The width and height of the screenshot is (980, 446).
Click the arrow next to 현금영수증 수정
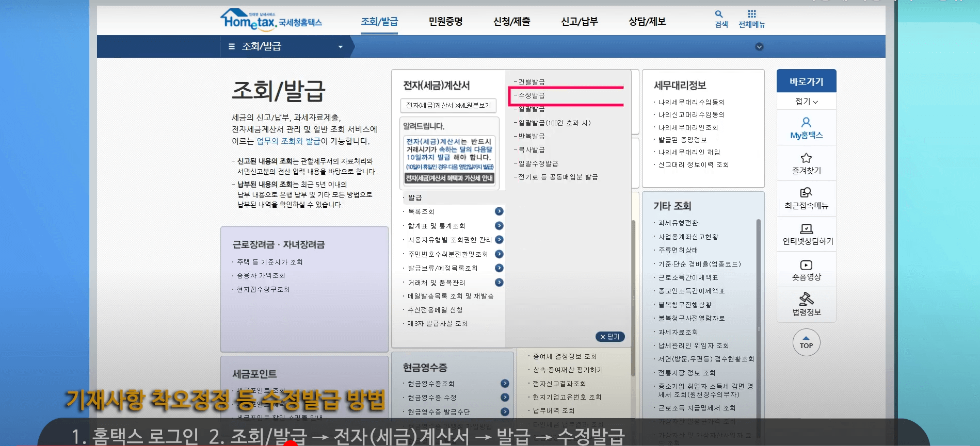tap(505, 398)
